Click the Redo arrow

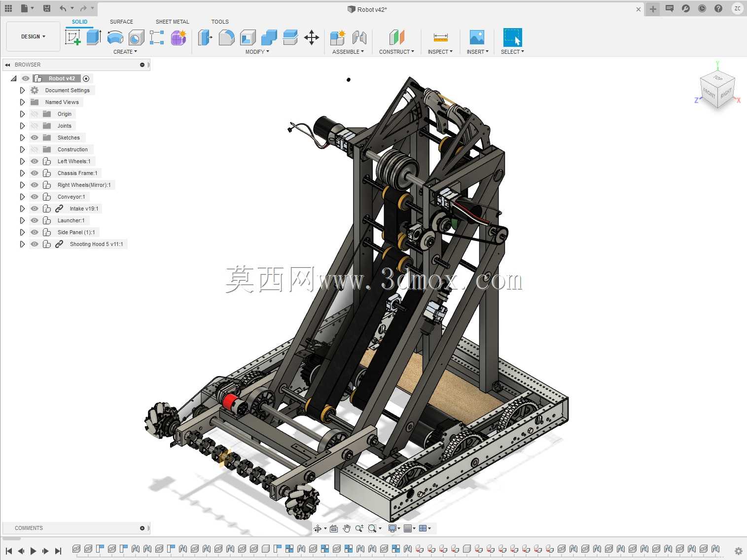(x=83, y=8)
